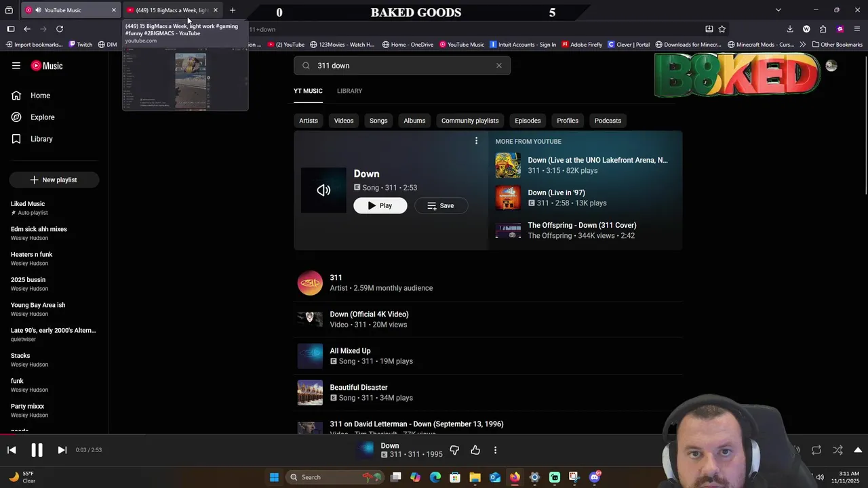Image resolution: width=868 pixels, height=488 pixels.
Task: Filter results by Profiles chip
Action: (568, 121)
